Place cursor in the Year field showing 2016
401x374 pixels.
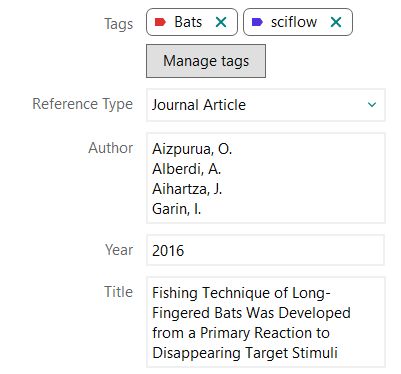[266, 250]
